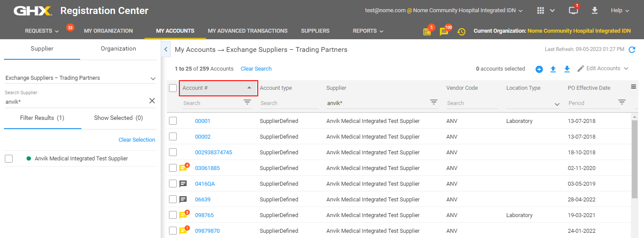Open account link 002938374745
The height and width of the screenshot is (238, 644).
tap(213, 153)
